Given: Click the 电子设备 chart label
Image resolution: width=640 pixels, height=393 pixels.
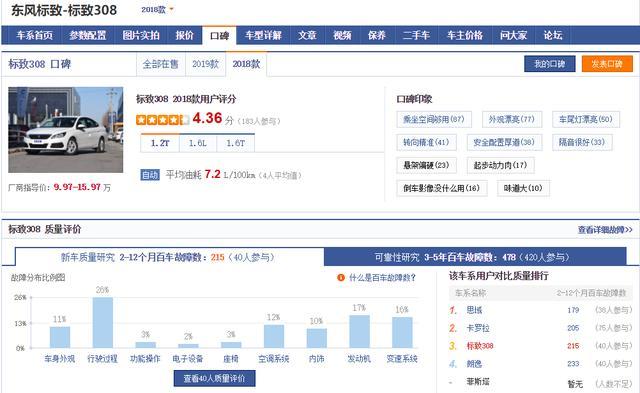Looking at the screenshot, I should point(188,359).
